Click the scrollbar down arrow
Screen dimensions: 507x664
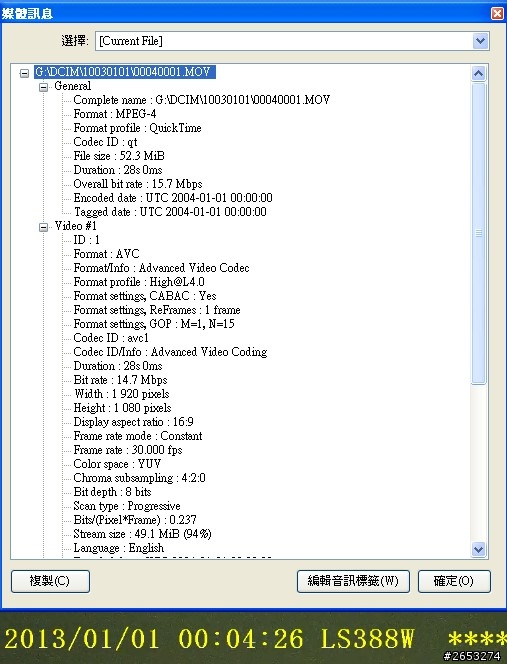[479, 550]
